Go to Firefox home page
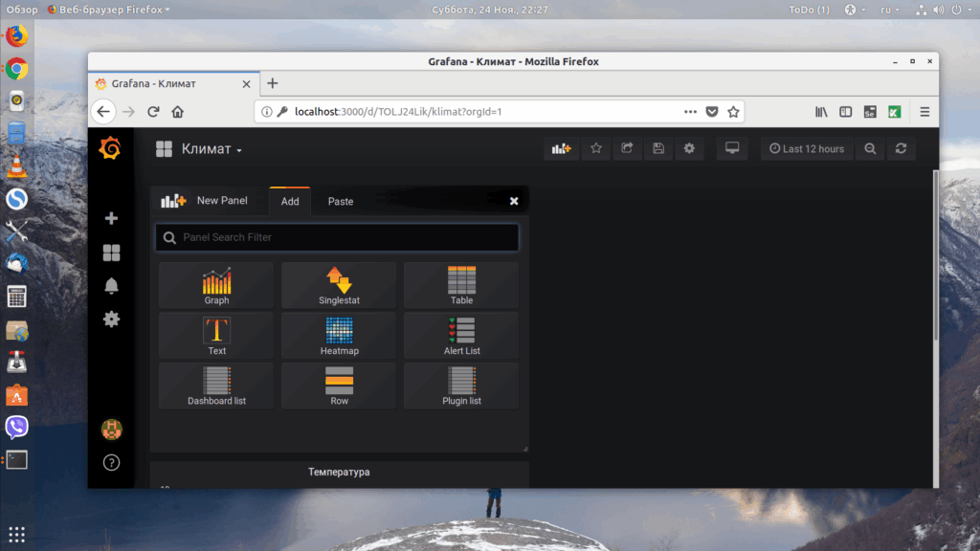The image size is (980, 551). coord(177,112)
